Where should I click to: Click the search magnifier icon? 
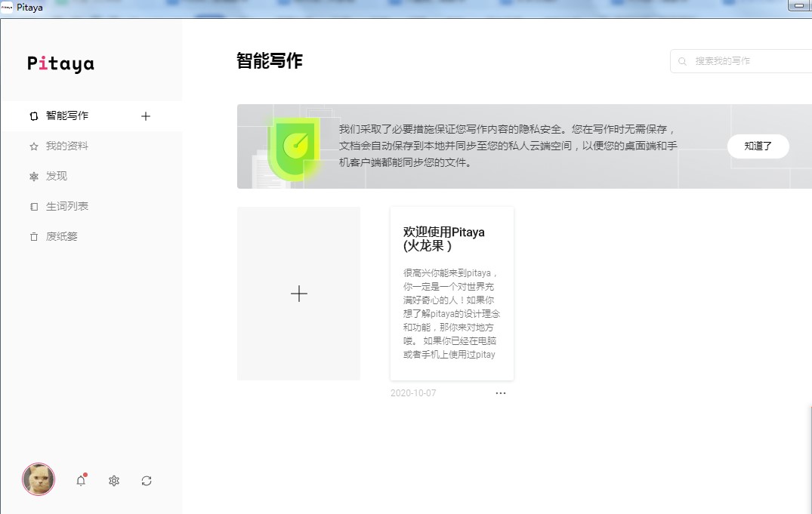[683, 61]
